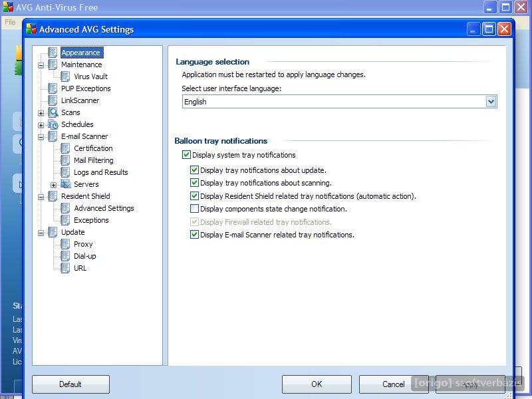Click the Cancel button

point(394,384)
